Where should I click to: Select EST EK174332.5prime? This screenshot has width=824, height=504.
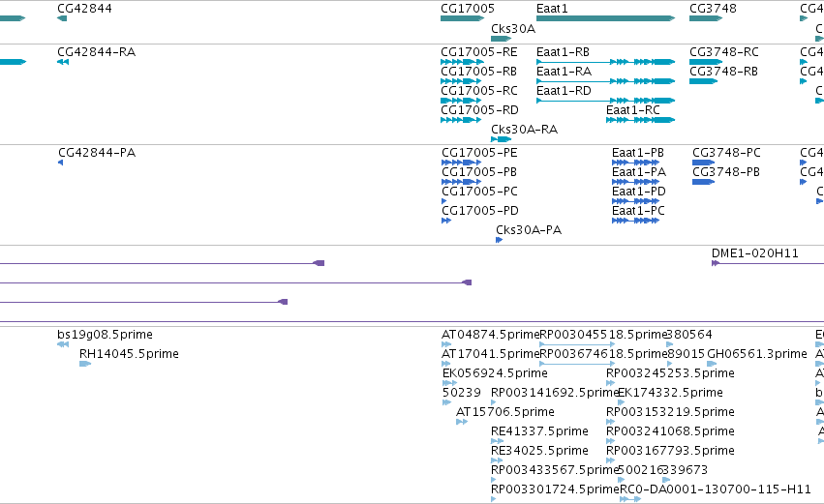[x=670, y=393]
